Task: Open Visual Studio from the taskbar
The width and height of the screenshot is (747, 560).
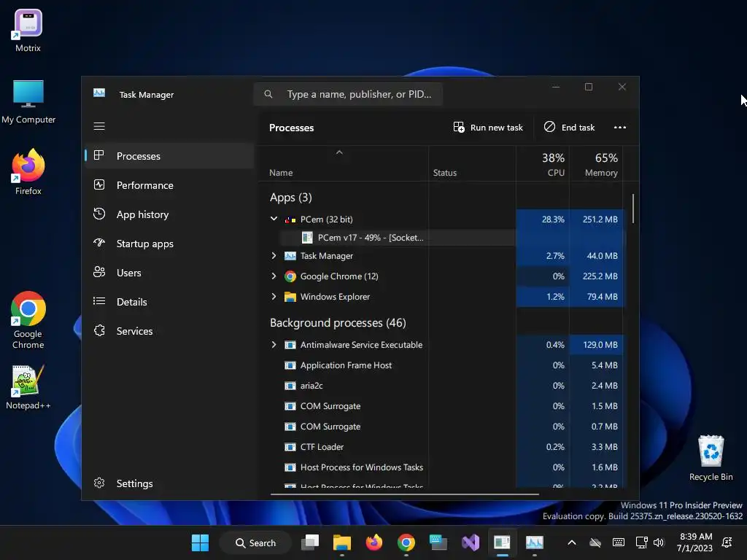Action: (471, 542)
